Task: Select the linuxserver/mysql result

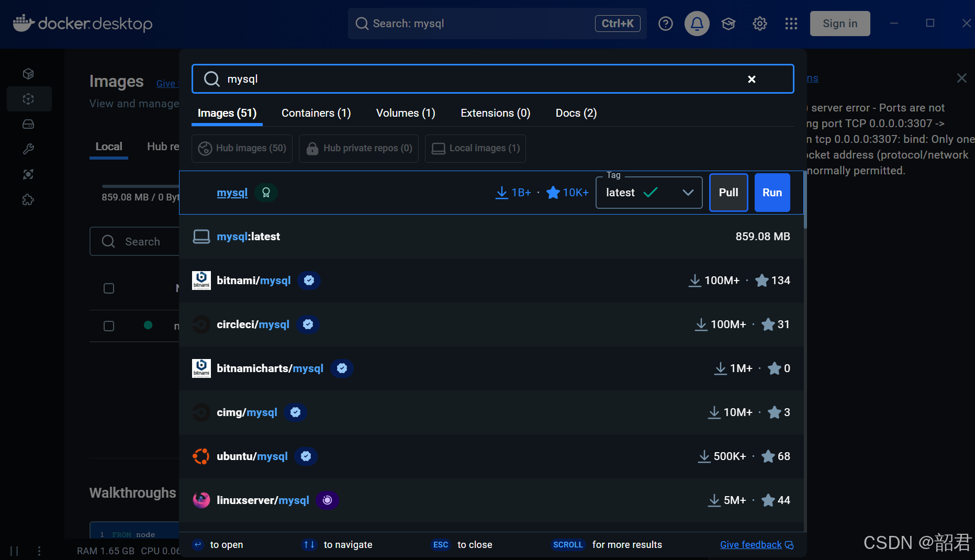Action: click(491, 500)
